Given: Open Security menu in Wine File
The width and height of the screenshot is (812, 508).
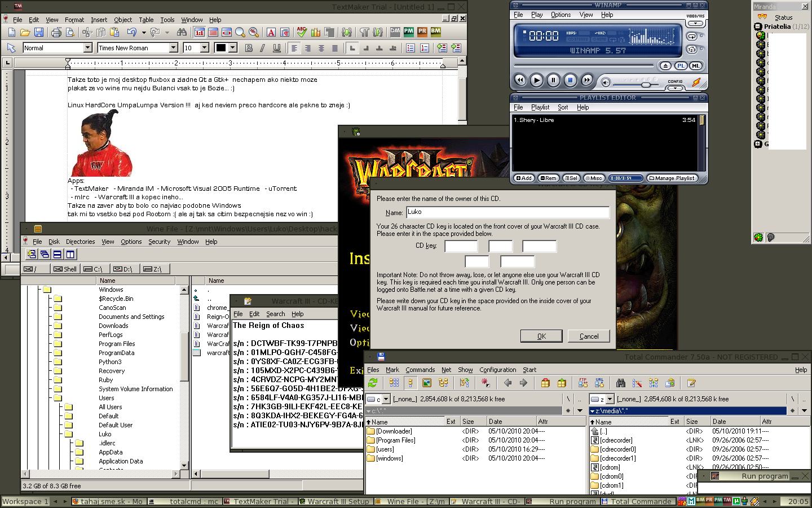Looking at the screenshot, I should [159, 242].
